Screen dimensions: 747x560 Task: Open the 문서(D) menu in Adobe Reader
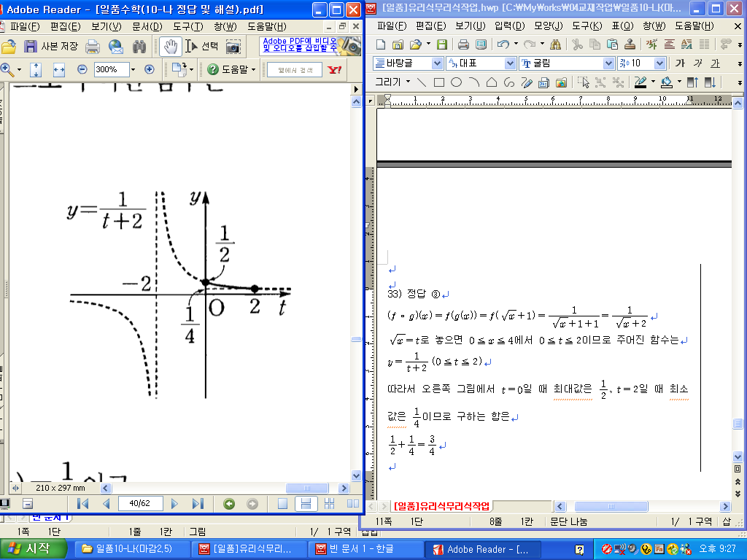tap(147, 26)
